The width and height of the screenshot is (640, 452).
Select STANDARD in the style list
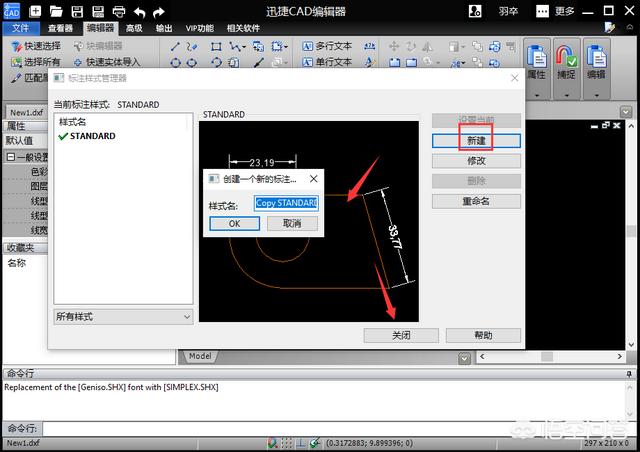(x=92, y=136)
